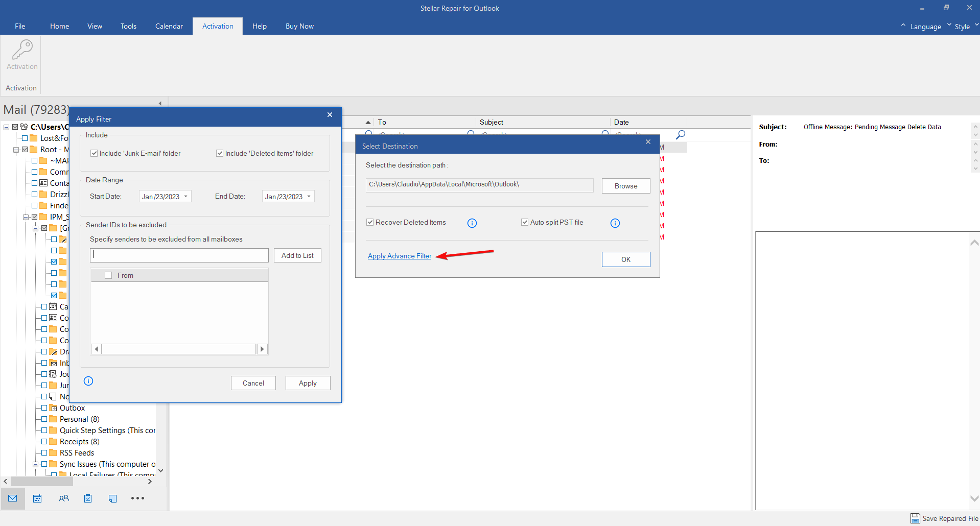
Task: Collapse the C:\Users root tree node
Action: 6,127
